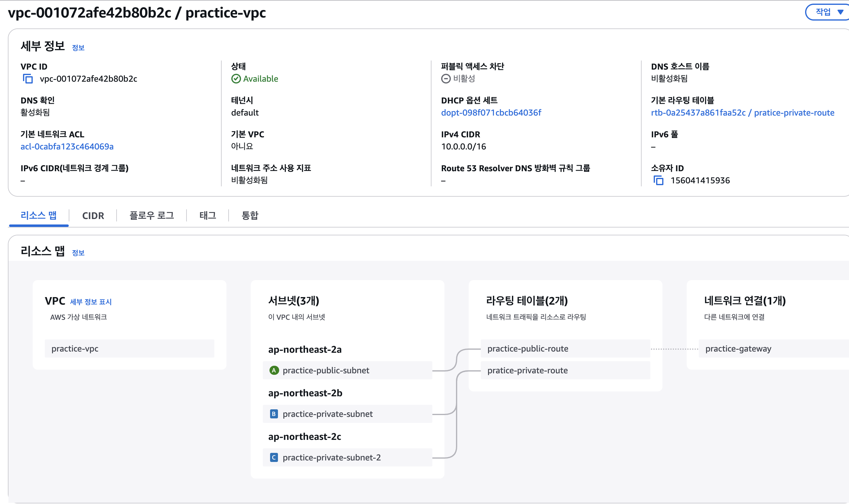Click the inactive public access block icon
This screenshot has width=849, height=504.
click(x=446, y=79)
